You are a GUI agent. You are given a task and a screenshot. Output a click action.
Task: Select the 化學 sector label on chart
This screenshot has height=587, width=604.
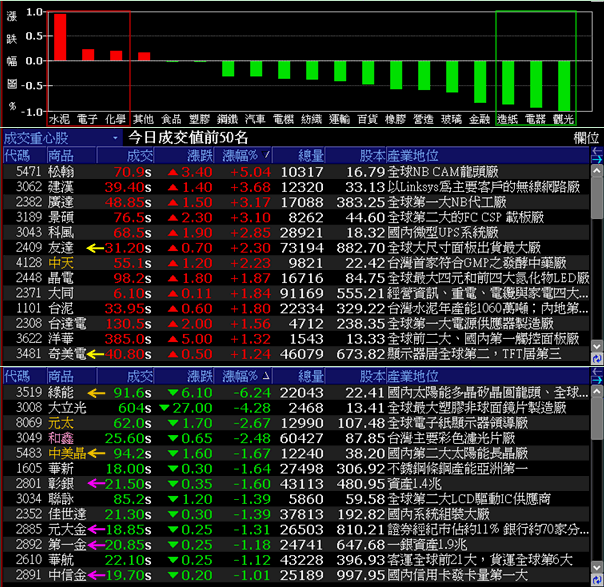click(x=116, y=119)
